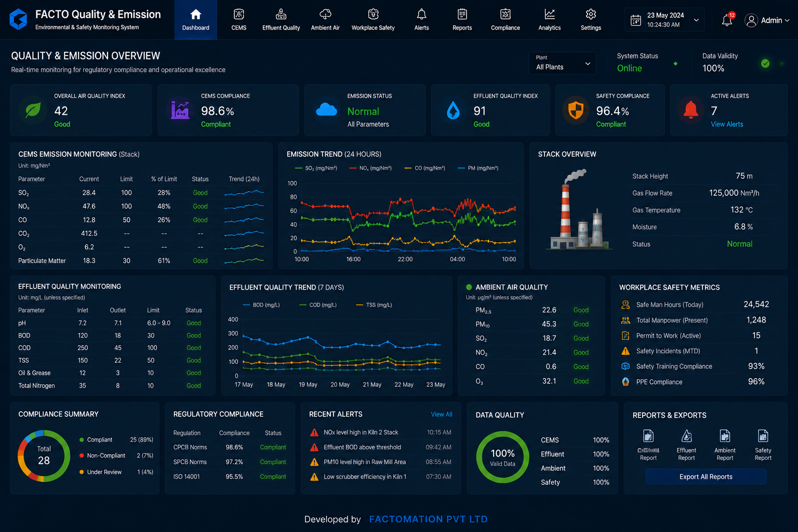The width and height of the screenshot is (798, 532).
Task: Click ISO 14001 regulation row
Action: pyautogui.click(x=230, y=476)
